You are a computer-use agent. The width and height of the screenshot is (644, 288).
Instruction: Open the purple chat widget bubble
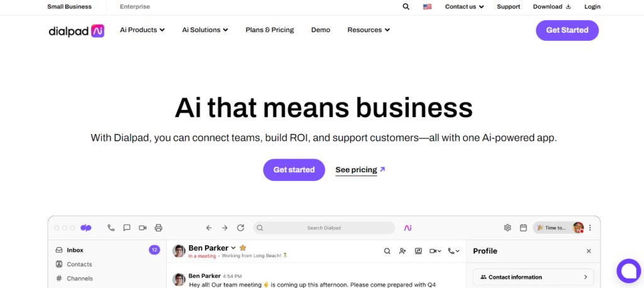coord(628,270)
